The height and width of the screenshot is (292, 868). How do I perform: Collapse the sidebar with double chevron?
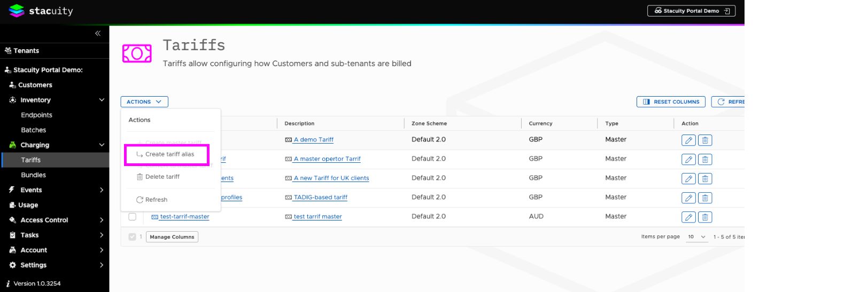(98, 33)
